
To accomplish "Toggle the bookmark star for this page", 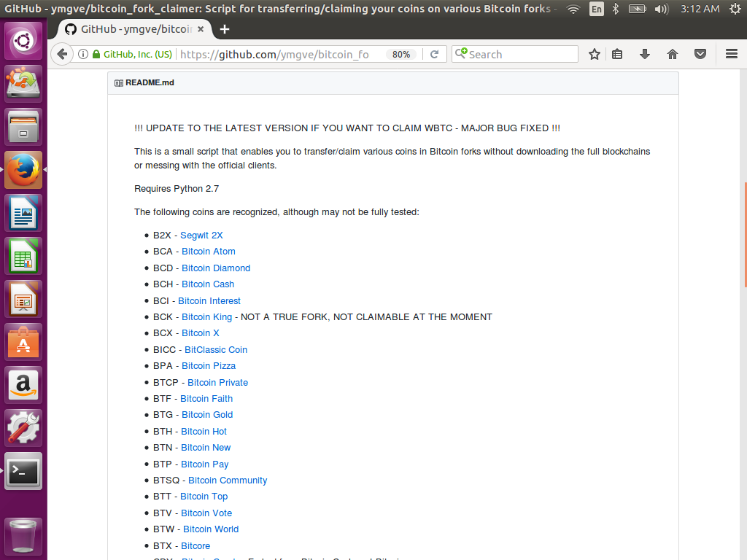I will coord(594,54).
